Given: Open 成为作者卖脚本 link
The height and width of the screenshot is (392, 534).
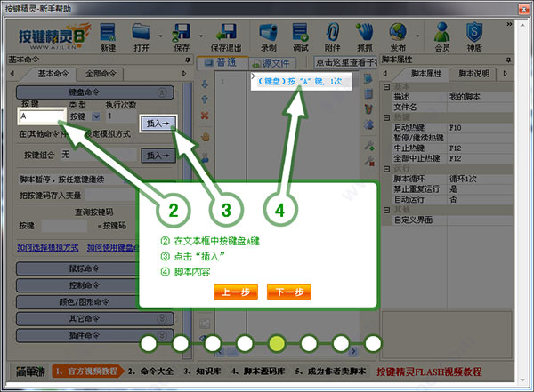Looking at the screenshot, I should 331,372.
